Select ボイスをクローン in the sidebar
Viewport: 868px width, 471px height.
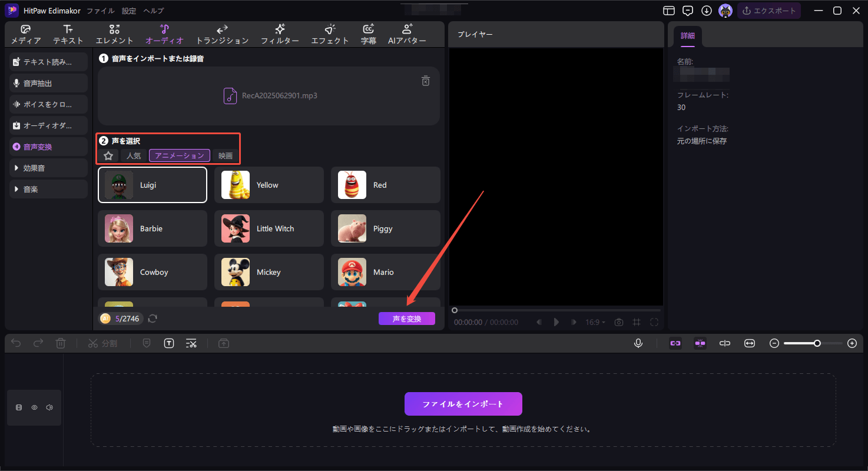click(49, 104)
